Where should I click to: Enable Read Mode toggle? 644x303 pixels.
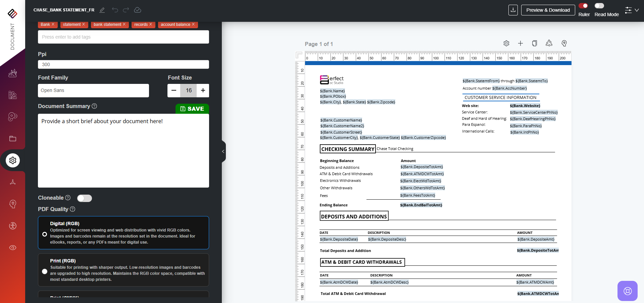tap(599, 6)
